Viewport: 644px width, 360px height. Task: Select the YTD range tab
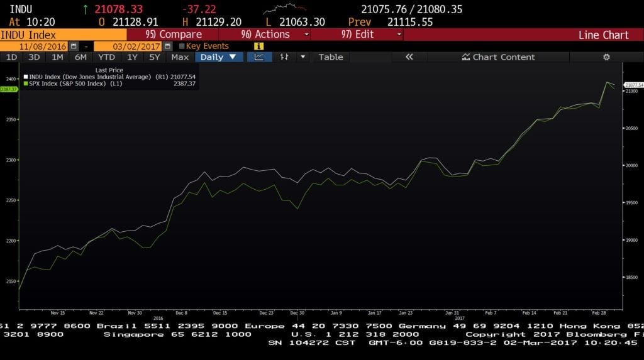pyautogui.click(x=106, y=57)
